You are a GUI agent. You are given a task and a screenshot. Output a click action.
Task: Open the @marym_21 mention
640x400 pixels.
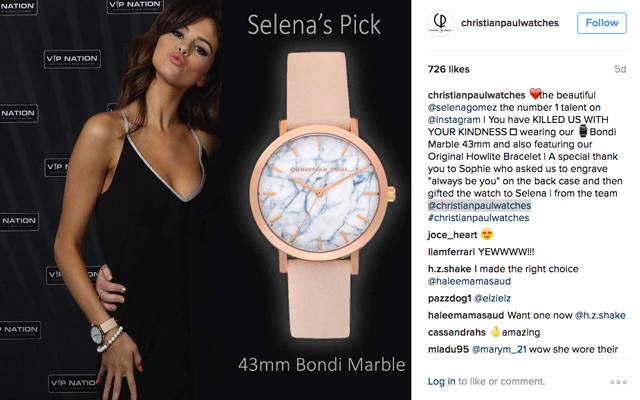(499, 349)
